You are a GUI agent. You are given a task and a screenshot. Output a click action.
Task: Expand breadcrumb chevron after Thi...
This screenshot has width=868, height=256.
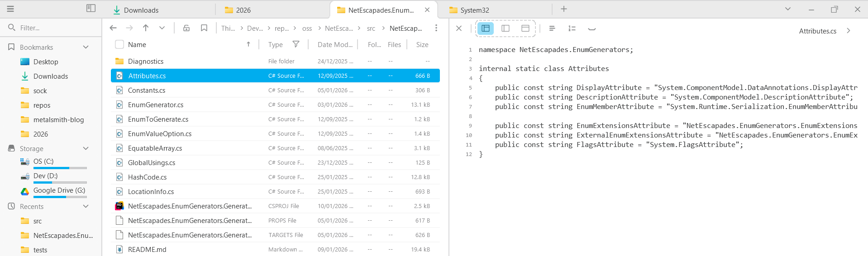click(242, 28)
